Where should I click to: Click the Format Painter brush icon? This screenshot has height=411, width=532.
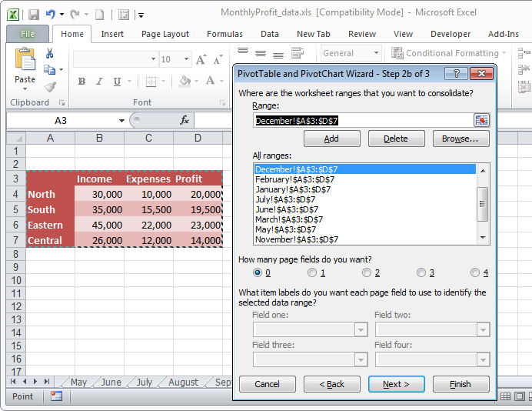coord(49,87)
